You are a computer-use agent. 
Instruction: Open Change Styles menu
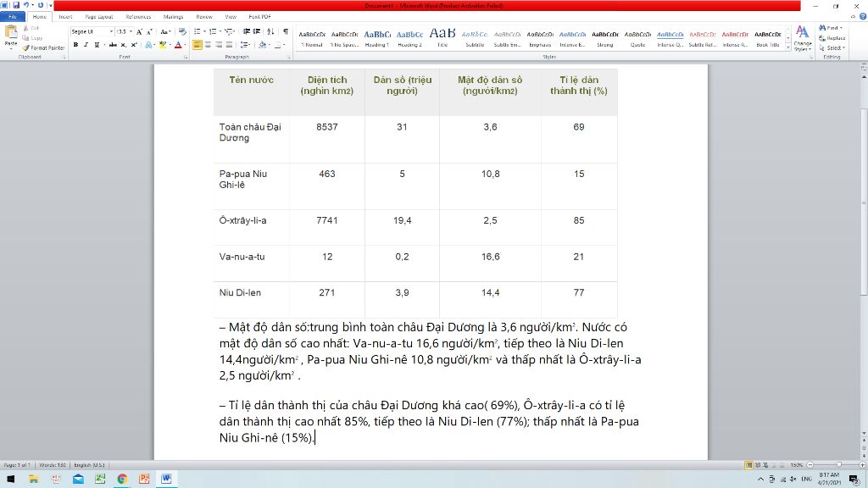coord(802,38)
